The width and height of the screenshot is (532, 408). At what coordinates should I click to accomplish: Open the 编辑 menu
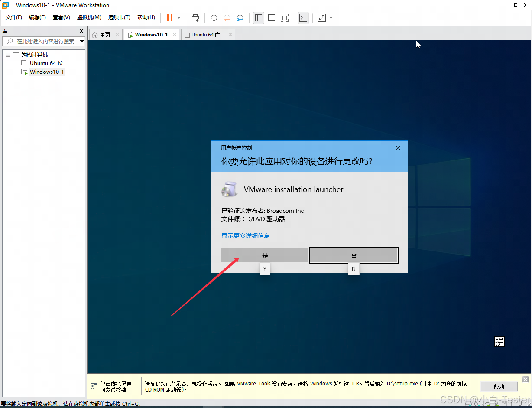[37, 17]
